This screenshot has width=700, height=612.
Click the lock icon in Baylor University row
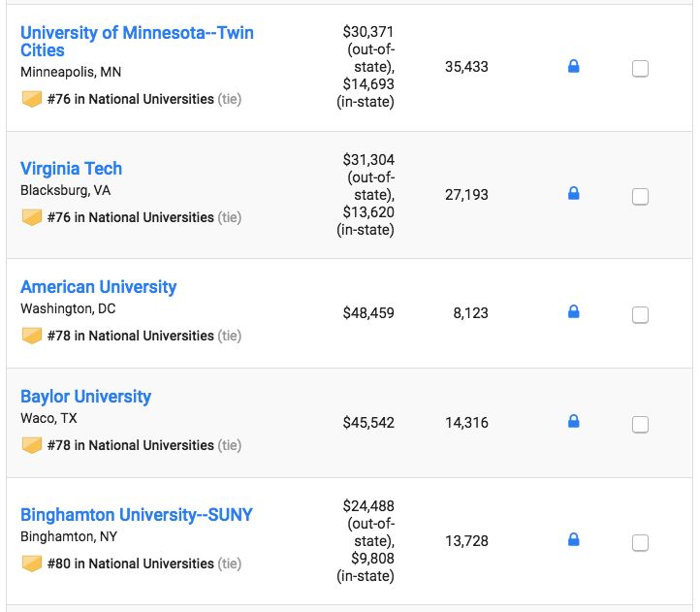[x=573, y=422]
